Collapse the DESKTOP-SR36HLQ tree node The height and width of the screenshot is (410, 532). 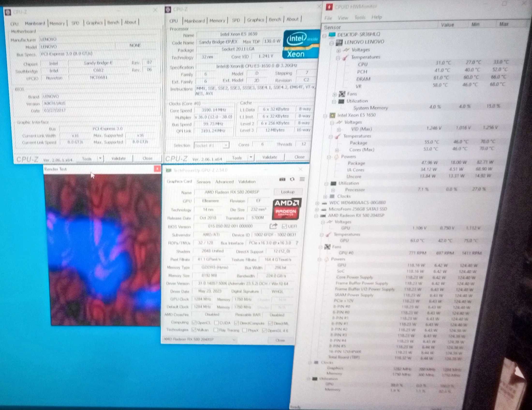325,36
